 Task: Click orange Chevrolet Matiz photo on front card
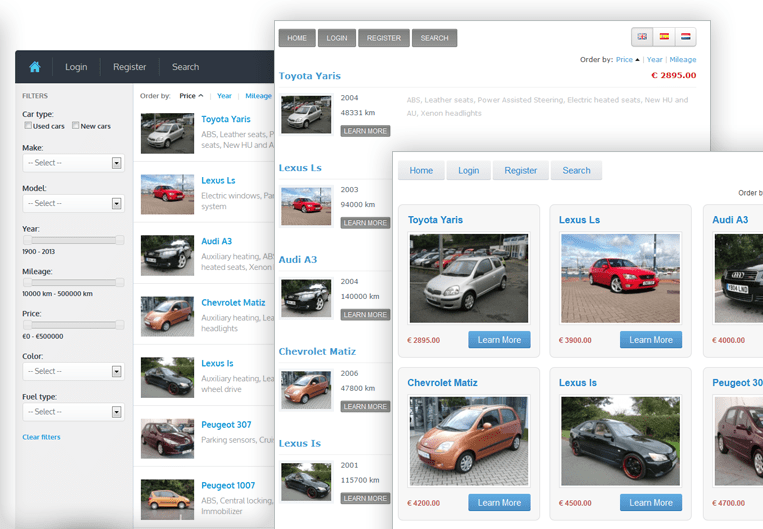coord(469,441)
